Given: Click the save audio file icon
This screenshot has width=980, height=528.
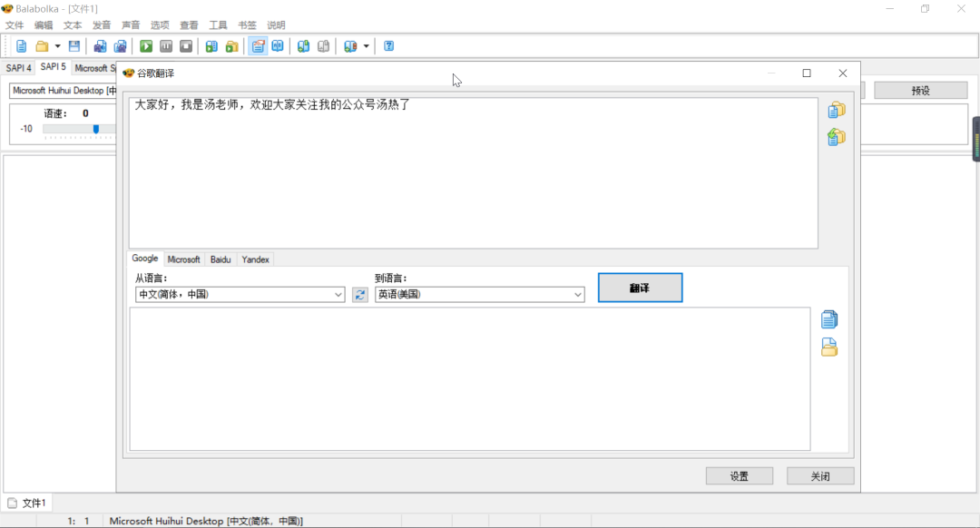Looking at the screenshot, I should [100, 46].
